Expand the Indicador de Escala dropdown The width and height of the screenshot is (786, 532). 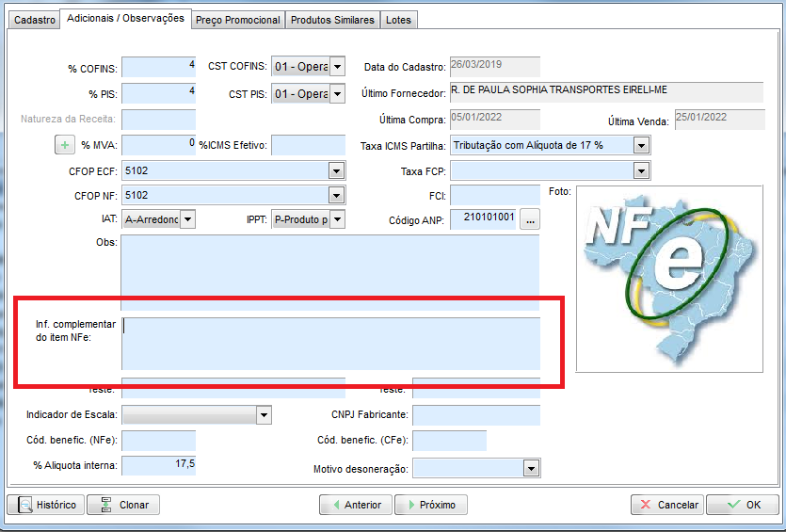pos(264,415)
